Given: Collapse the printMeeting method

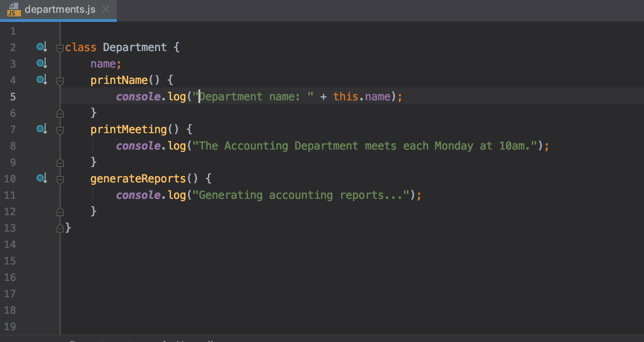Looking at the screenshot, I should tap(60, 130).
